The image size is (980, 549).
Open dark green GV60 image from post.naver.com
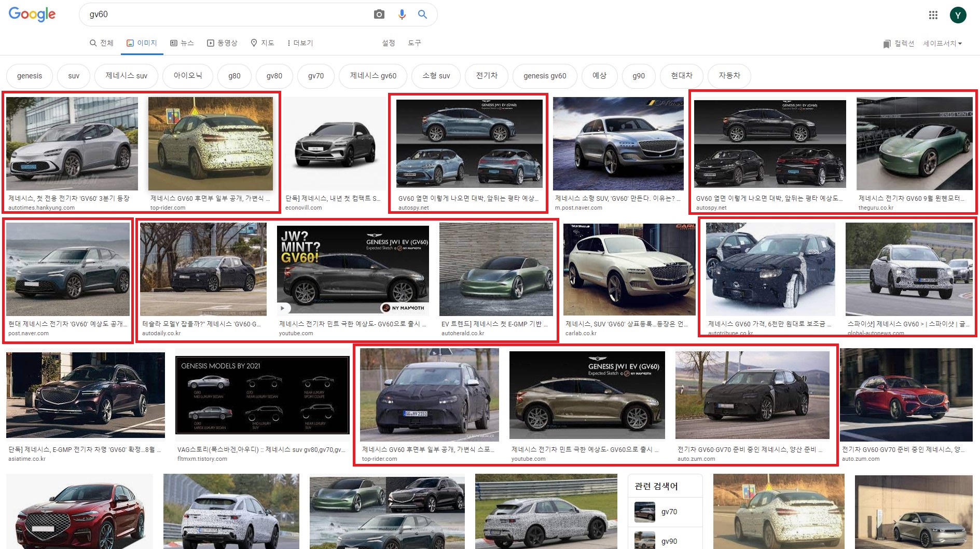click(x=68, y=269)
